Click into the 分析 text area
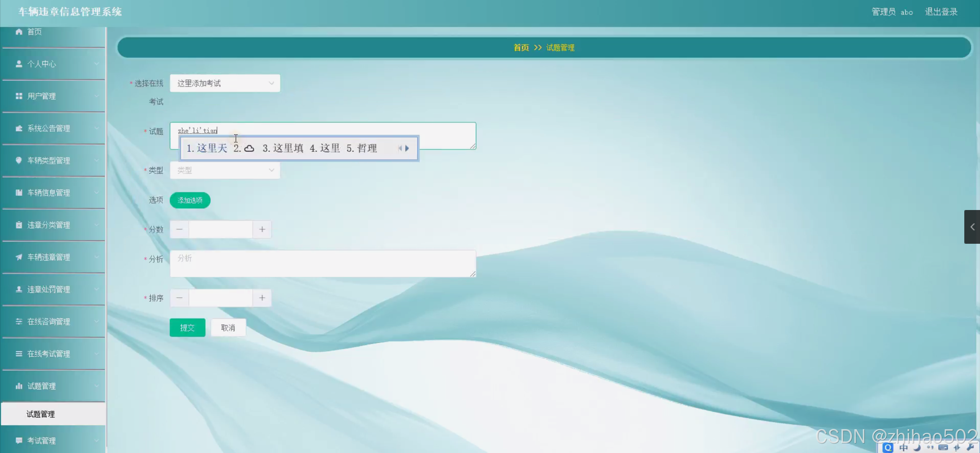 322,264
